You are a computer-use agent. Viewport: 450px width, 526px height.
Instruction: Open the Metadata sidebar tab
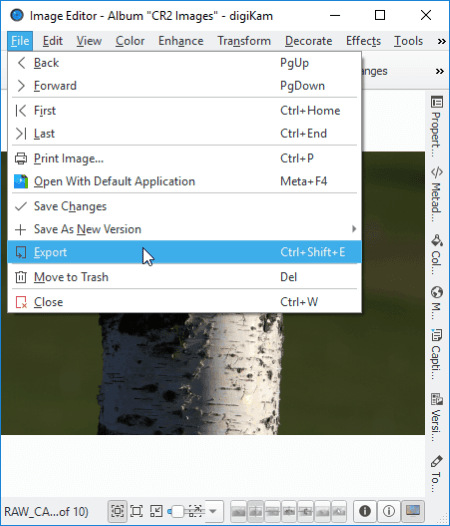pyautogui.click(x=437, y=194)
